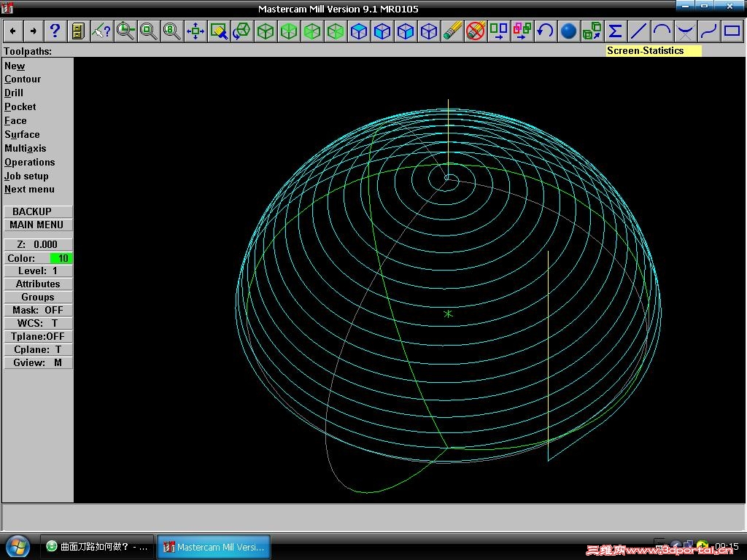747x560 pixels.
Task: Go to next toolbar page arrow
Action: pyautogui.click(x=33, y=31)
